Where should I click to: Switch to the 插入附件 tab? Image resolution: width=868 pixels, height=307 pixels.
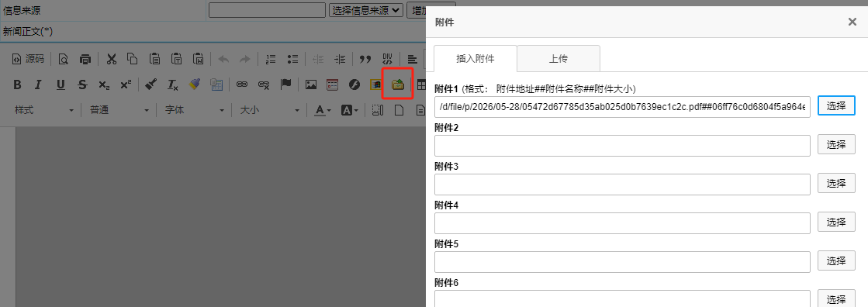coord(475,59)
